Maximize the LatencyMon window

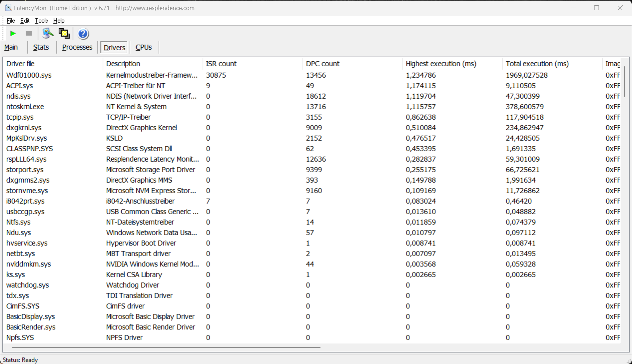click(x=596, y=8)
